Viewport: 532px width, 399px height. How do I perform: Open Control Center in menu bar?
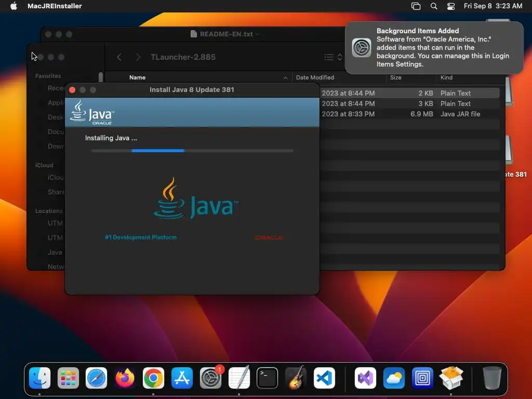tap(451, 6)
